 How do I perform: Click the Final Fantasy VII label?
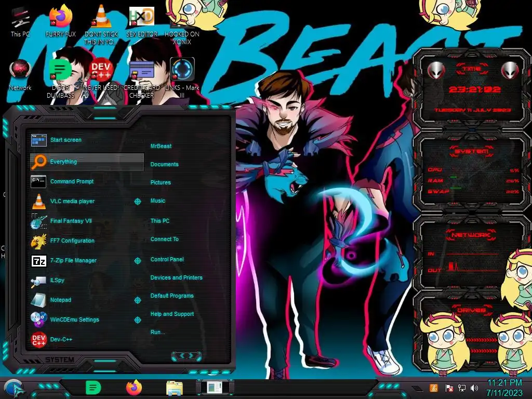tap(71, 221)
